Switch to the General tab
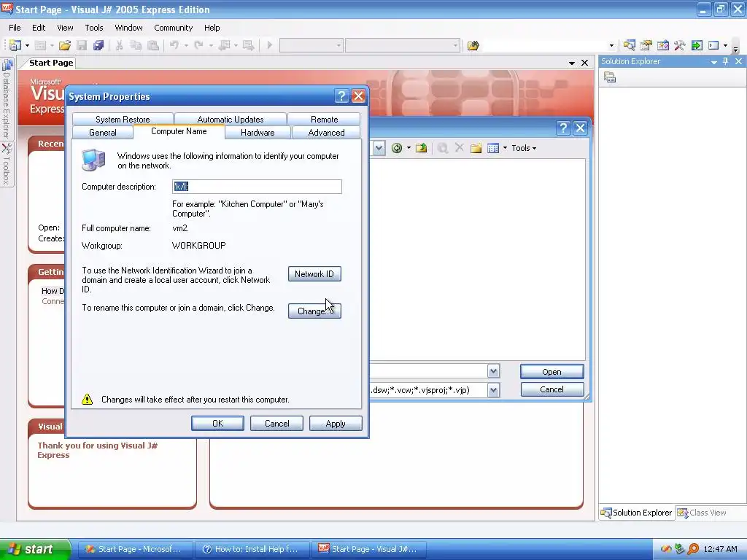The image size is (747, 560). [x=102, y=133]
